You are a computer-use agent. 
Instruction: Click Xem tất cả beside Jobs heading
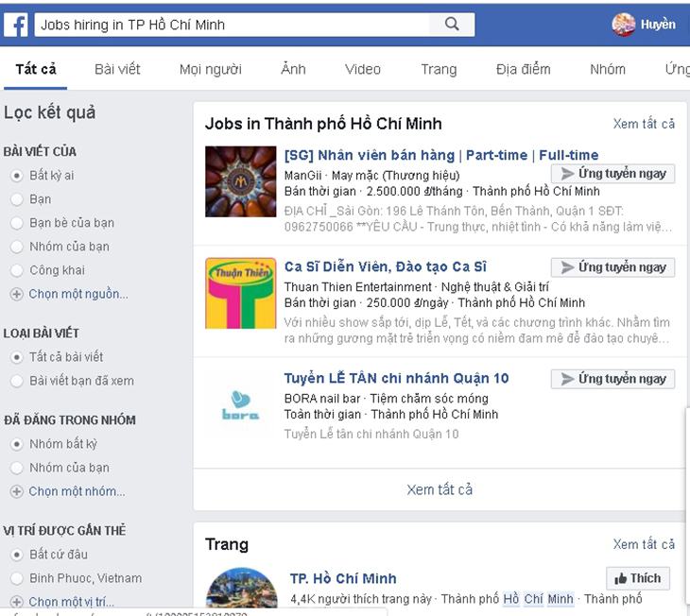click(644, 124)
